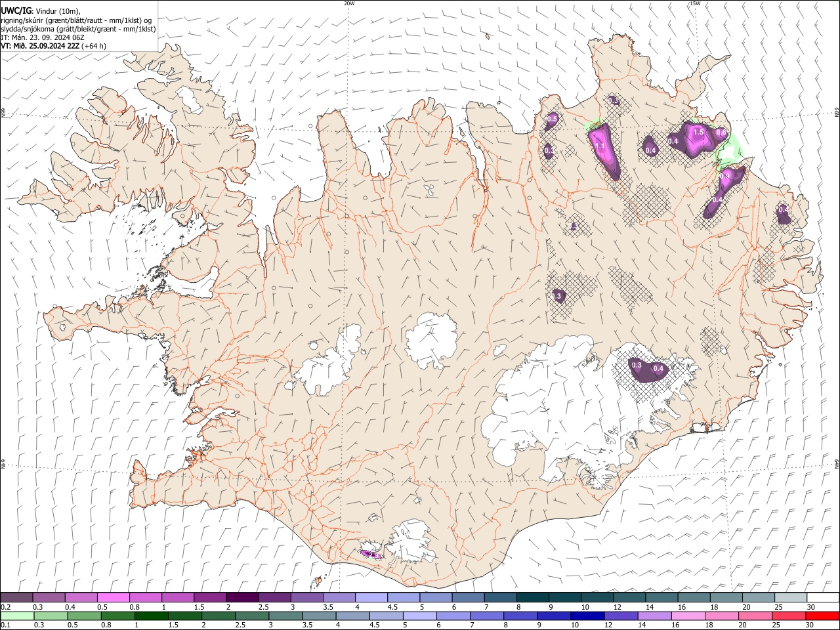The image size is (840, 630).
Task: Click the 'rigning/skúrir' legend description line
Action: tap(77, 20)
